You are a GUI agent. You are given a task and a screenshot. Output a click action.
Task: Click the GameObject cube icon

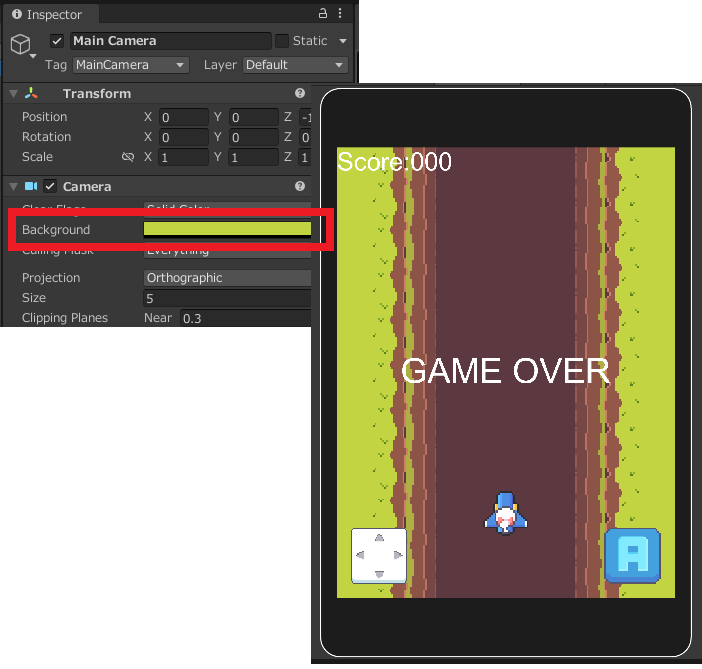21,45
